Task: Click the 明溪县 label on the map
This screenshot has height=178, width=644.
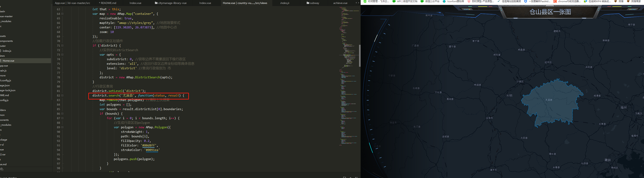Action: [477, 85]
